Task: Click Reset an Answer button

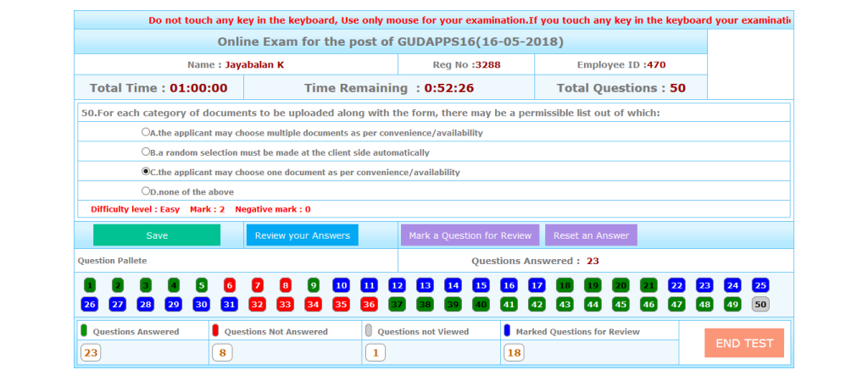Action: (591, 235)
